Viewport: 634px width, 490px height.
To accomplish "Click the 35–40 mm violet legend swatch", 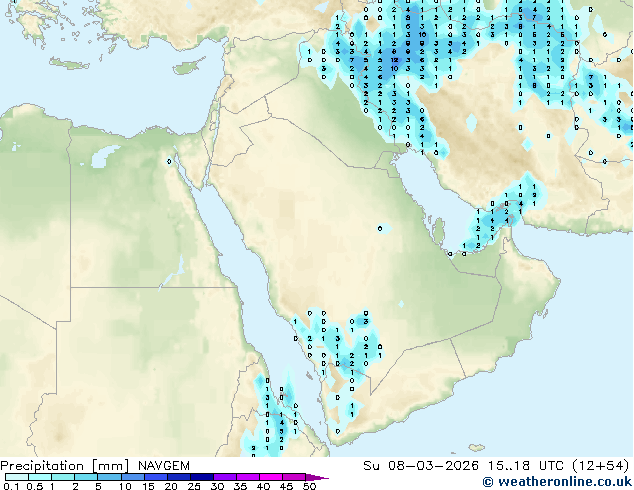I will pyautogui.click(x=248, y=477).
